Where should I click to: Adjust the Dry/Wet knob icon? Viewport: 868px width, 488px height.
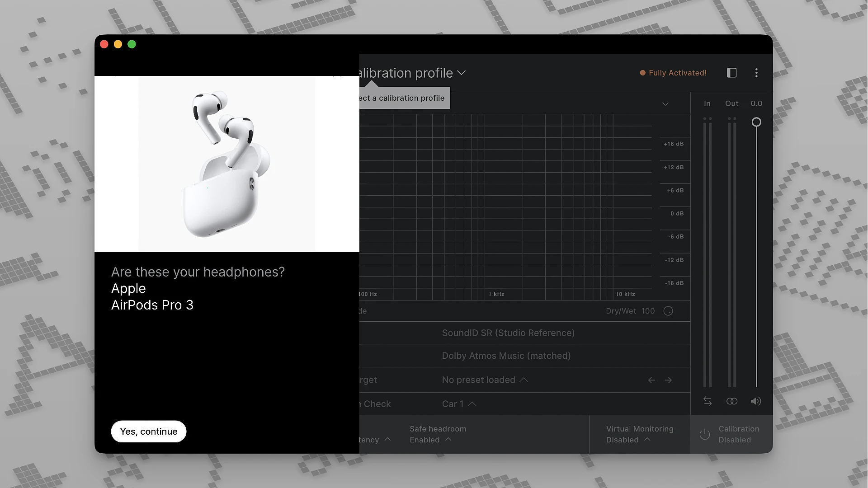(668, 311)
